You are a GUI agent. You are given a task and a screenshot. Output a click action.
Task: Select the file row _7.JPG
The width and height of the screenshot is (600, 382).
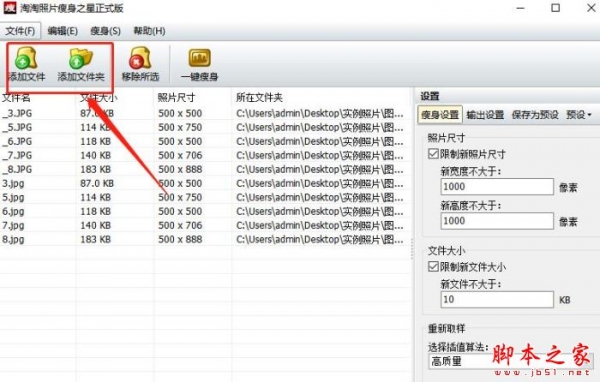click(x=205, y=155)
